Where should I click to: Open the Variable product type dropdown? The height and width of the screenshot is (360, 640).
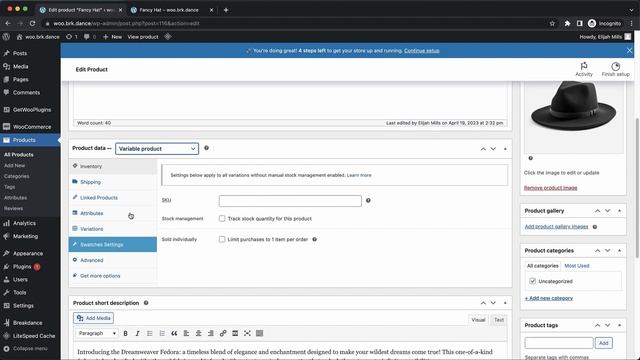[x=157, y=149]
